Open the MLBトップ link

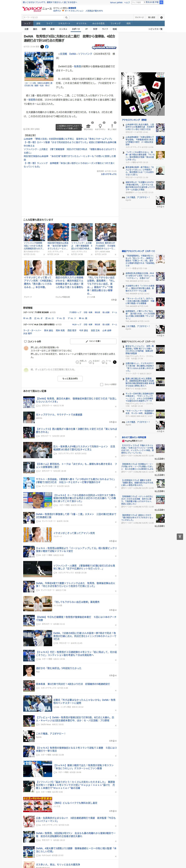pyautogui.click(x=77, y=324)
